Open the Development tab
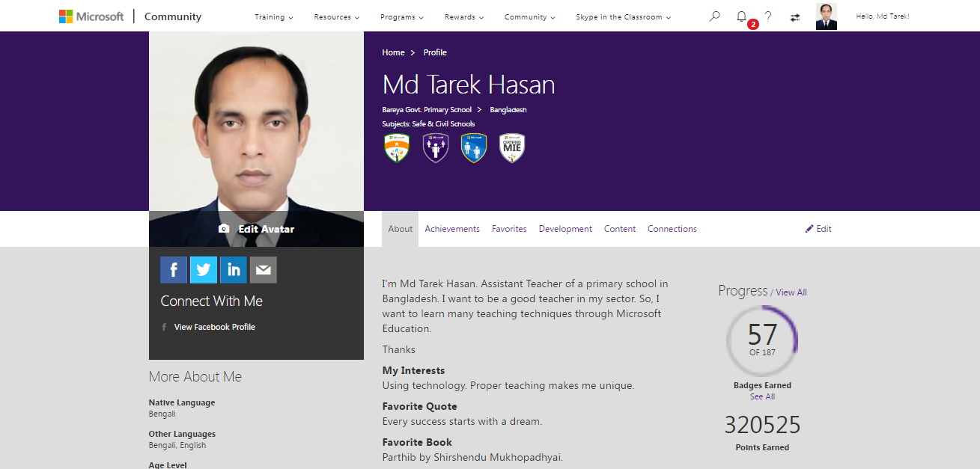Viewport: 980px width, 469px height. [x=565, y=229]
